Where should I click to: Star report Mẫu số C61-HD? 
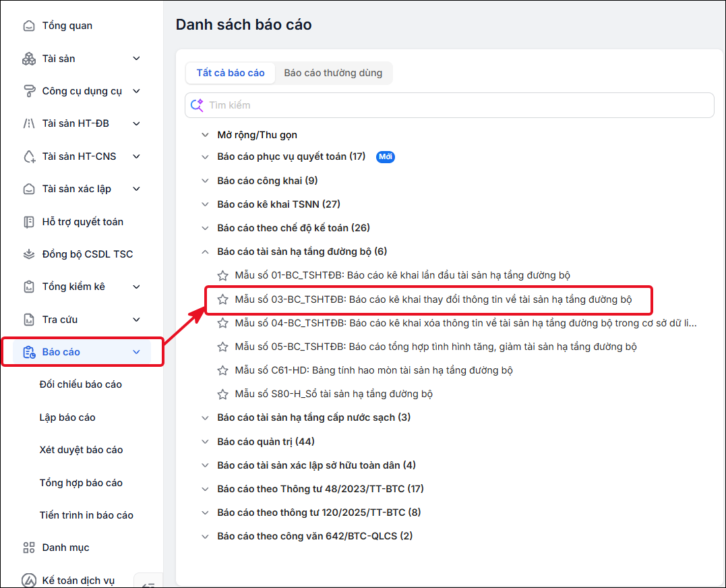[222, 370]
